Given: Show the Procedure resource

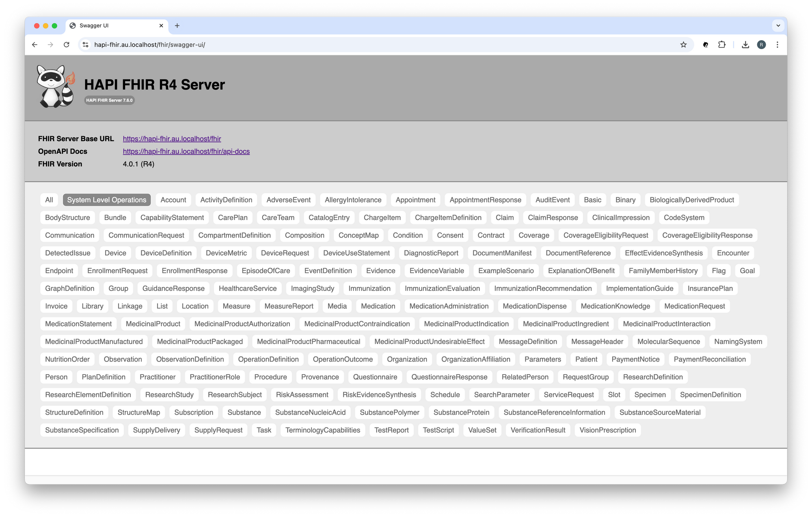Looking at the screenshot, I should (270, 377).
